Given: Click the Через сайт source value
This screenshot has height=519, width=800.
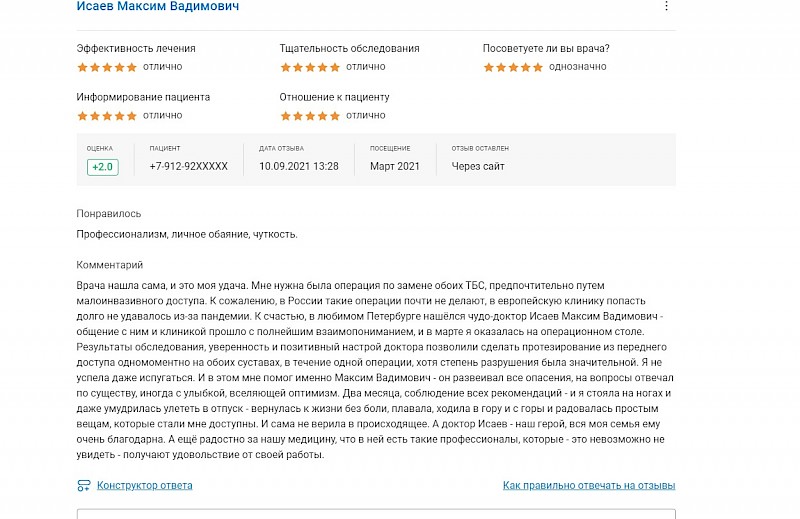Looking at the screenshot, I should 478,166.
